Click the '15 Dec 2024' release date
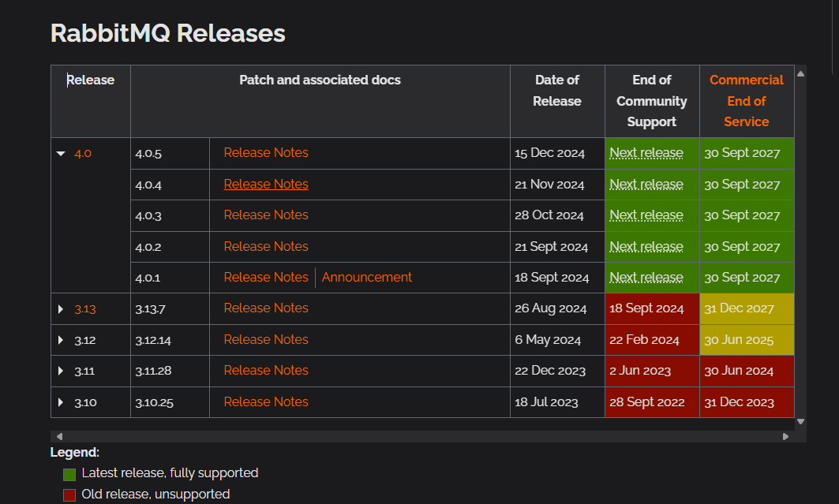Viewport: 839px width, 504px height. point(549,153)
